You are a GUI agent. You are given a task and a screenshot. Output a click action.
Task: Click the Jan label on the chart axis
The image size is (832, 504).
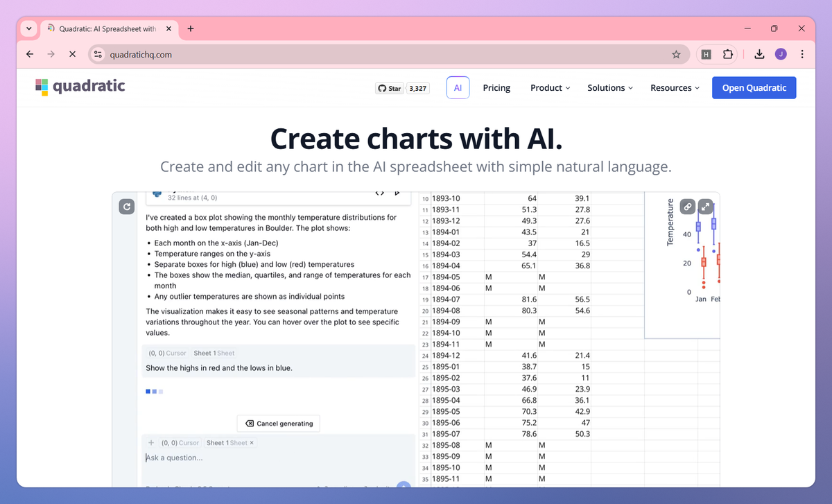(x=701, y=299)
